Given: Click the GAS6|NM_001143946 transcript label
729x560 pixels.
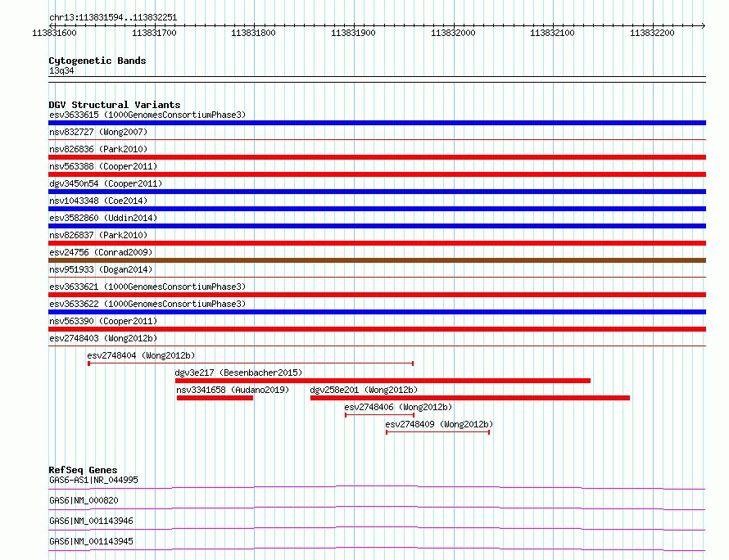Looking at the screenshot, I should (91, 521).
